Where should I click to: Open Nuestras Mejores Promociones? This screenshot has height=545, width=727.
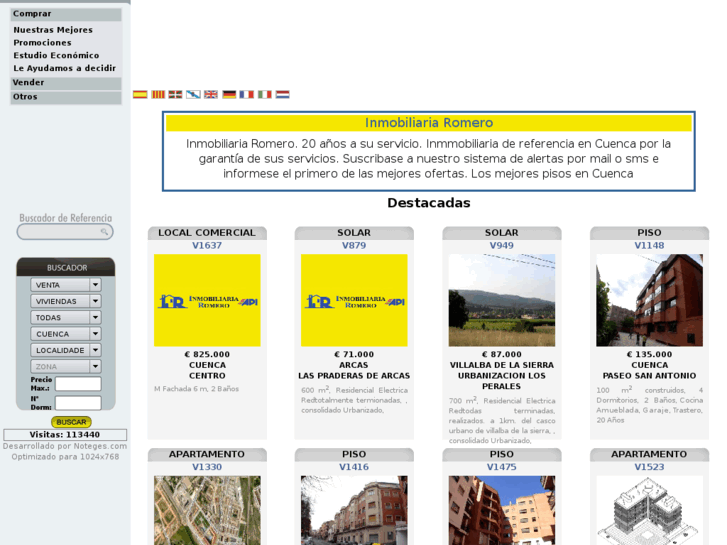(53, 36)
